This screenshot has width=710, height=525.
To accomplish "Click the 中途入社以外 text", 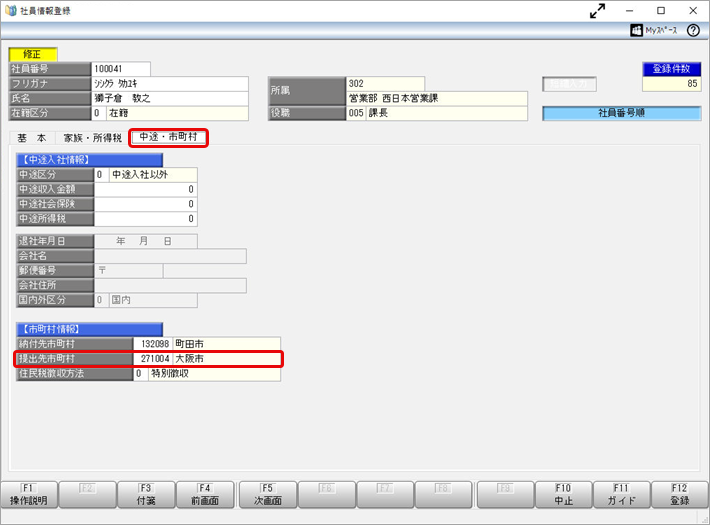I will pyautogui.click(x=140, y=175).
